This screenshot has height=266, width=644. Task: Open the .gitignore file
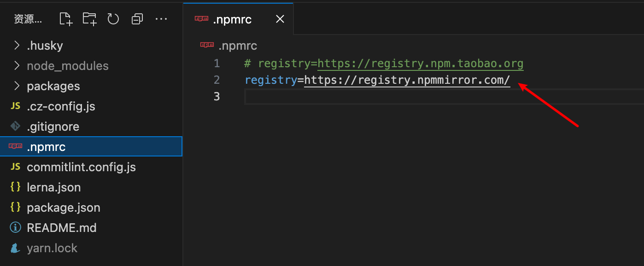click(x=53, y=127)
